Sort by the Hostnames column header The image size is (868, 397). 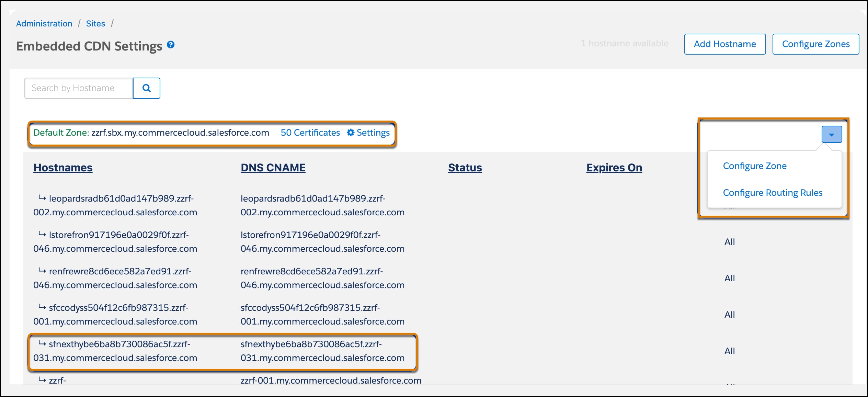[x=63, y=168]
